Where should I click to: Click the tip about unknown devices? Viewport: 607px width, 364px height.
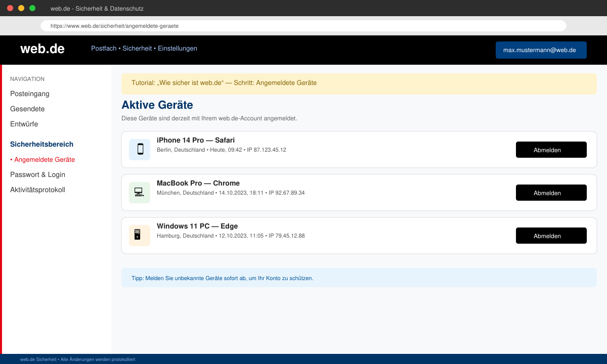pyautogui.click(x=359, y=278)
